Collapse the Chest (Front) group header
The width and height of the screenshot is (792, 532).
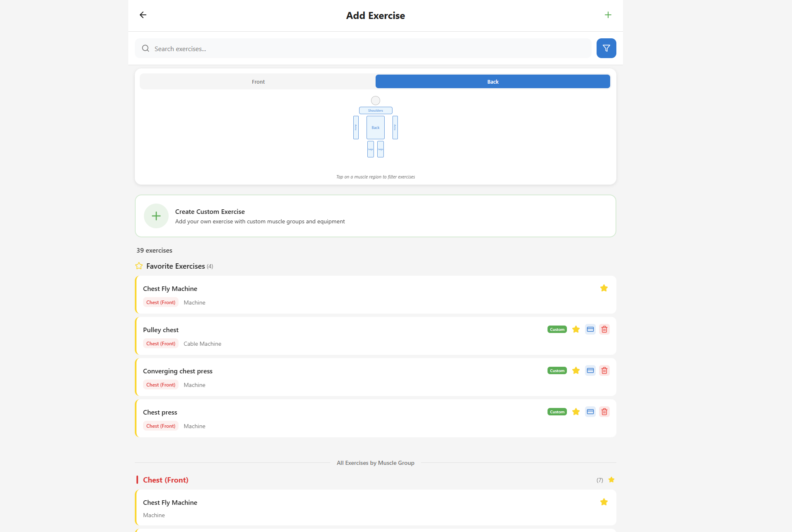(x=166, y=480)
